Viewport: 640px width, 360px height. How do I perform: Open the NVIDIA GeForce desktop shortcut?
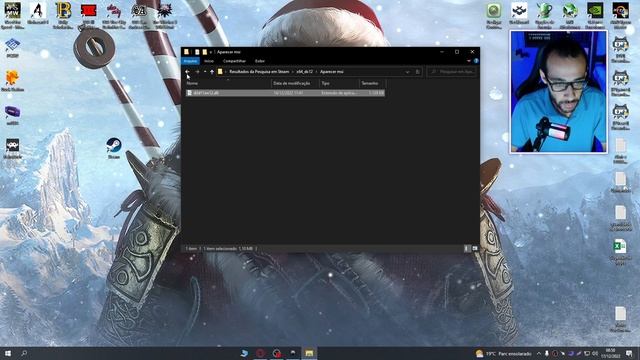(x=595, y=15)
